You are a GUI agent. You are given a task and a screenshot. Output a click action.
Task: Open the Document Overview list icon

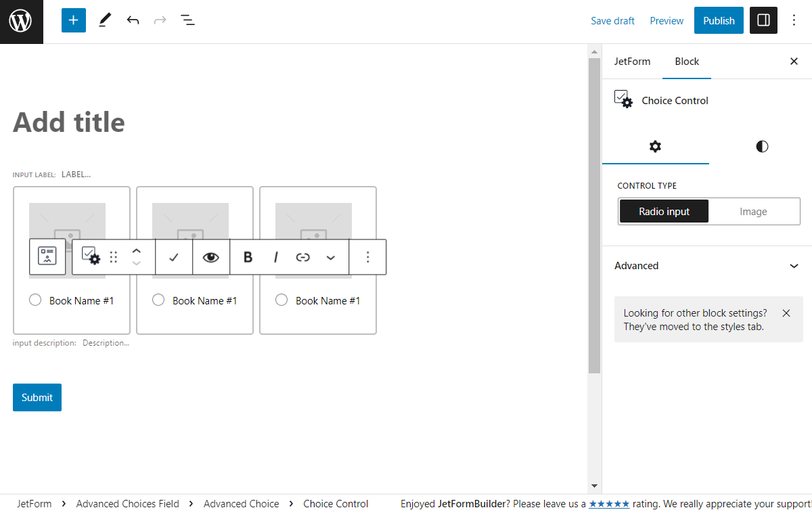(187, 20)
